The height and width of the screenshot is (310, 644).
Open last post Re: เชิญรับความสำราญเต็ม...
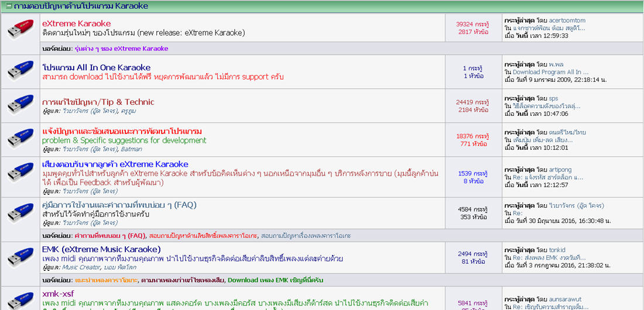click(x=550, y=306)
